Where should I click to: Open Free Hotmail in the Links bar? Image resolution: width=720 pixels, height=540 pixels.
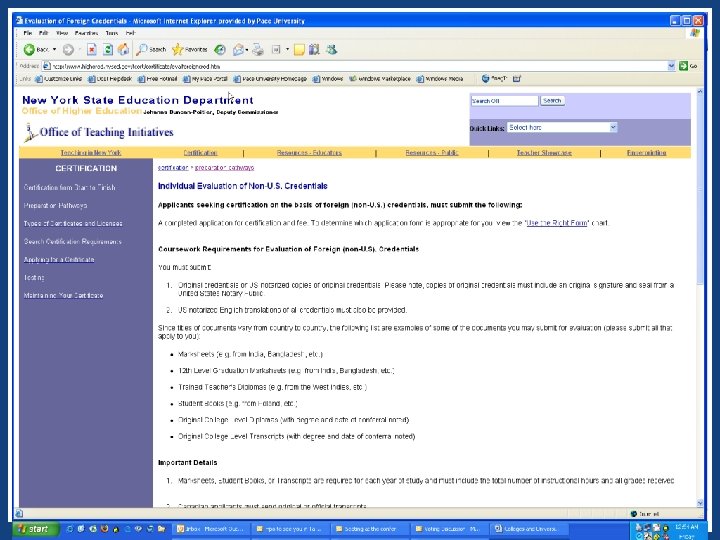pyautogui.click(x=158, y=79)
